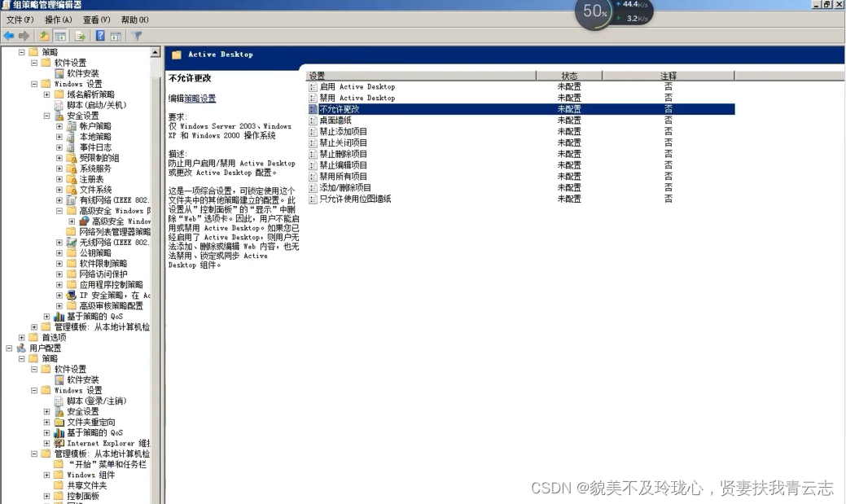846x504 pixels.
Task: Expand the 高级审核策略配置 node
Action: [x=59, y=306]
